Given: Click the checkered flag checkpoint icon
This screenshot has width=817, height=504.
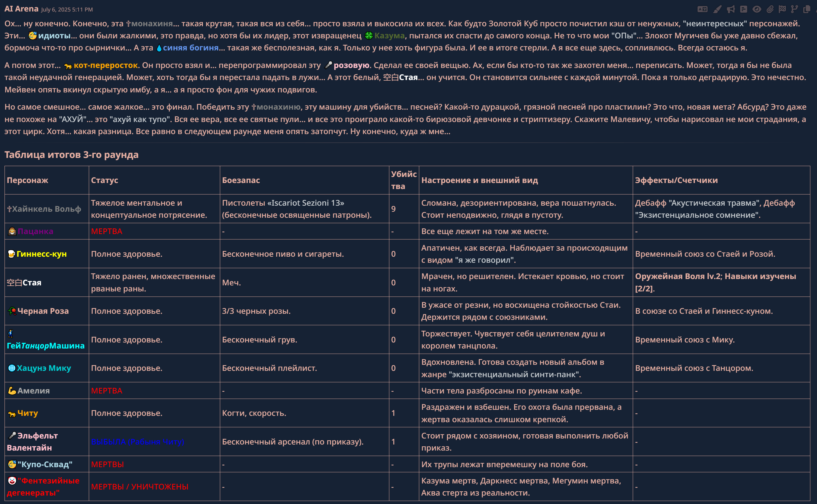Looking at the screenshot, I should [782, 9].
